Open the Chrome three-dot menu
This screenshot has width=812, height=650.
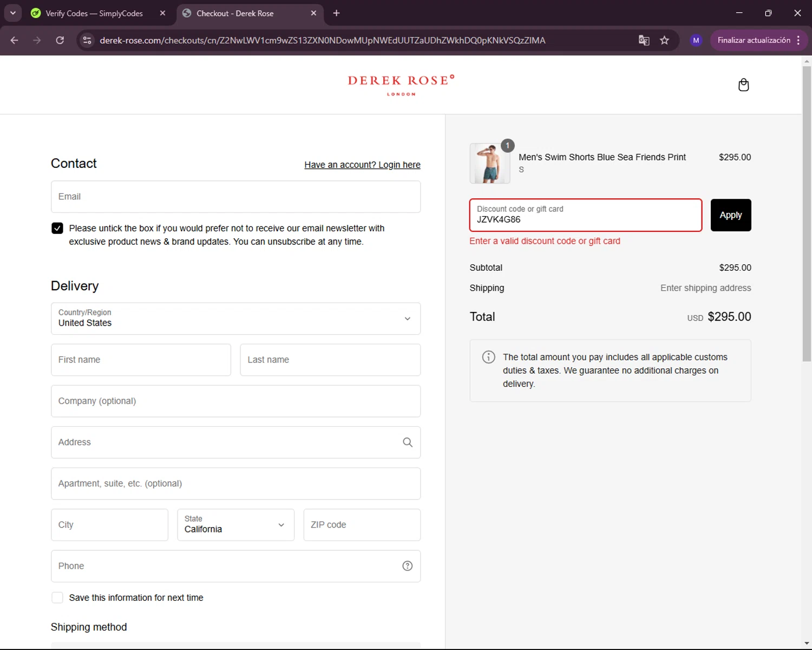coord(798,40)
